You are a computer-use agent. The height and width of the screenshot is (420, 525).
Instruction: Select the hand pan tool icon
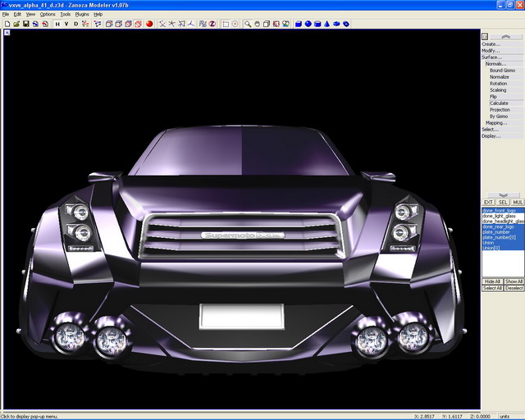[x=257, y=24]
